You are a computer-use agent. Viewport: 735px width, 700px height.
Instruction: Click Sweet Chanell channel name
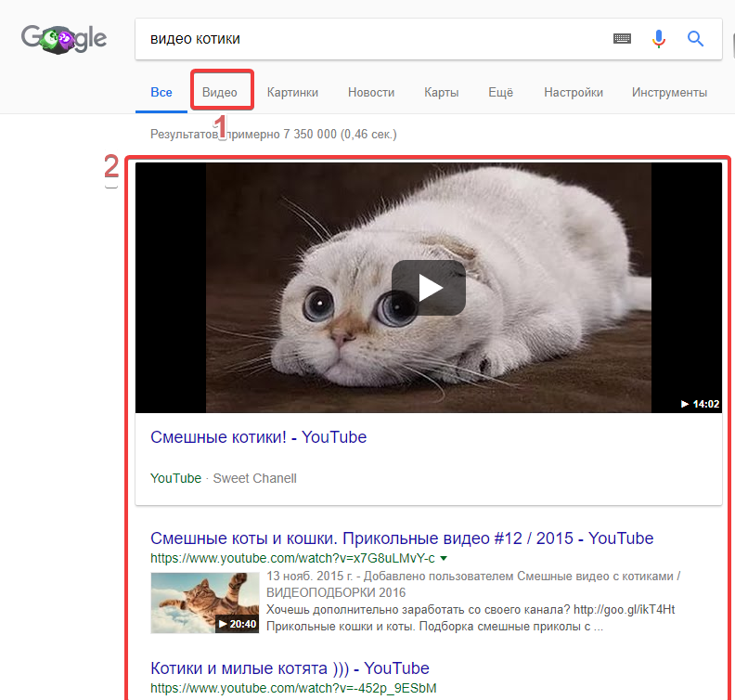pos(254,478)
